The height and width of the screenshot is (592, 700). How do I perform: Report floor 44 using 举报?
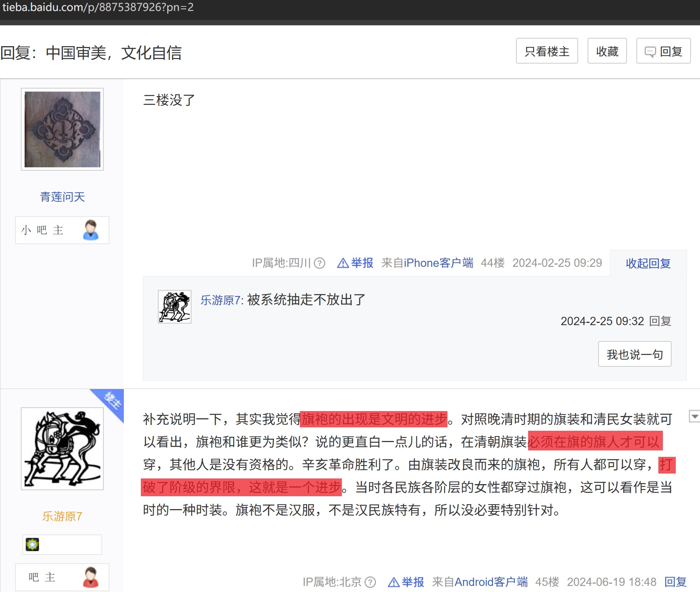355,263
